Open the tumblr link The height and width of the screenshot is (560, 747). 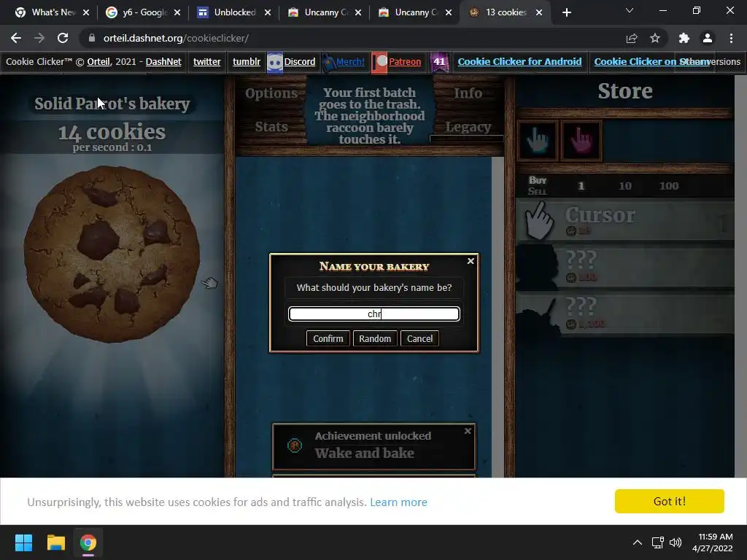tap(247, 62)
